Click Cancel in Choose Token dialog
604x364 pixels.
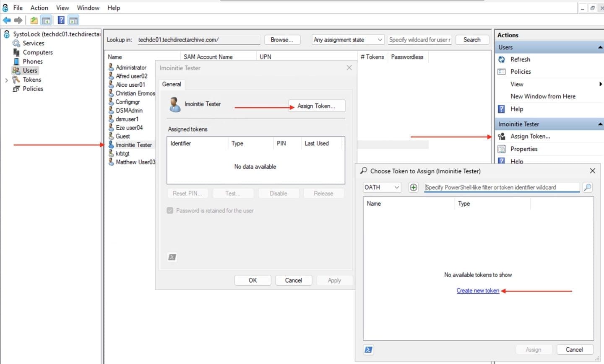point(574,350)
